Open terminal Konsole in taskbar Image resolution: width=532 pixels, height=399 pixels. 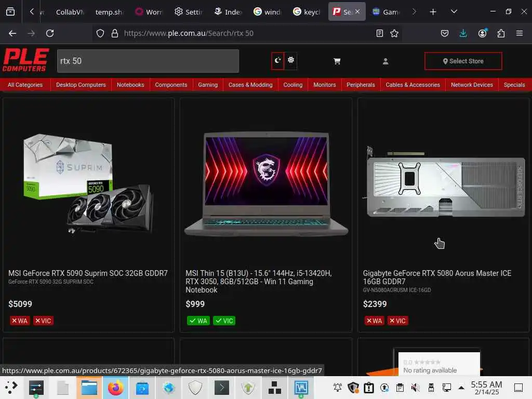tap(221, 388)
